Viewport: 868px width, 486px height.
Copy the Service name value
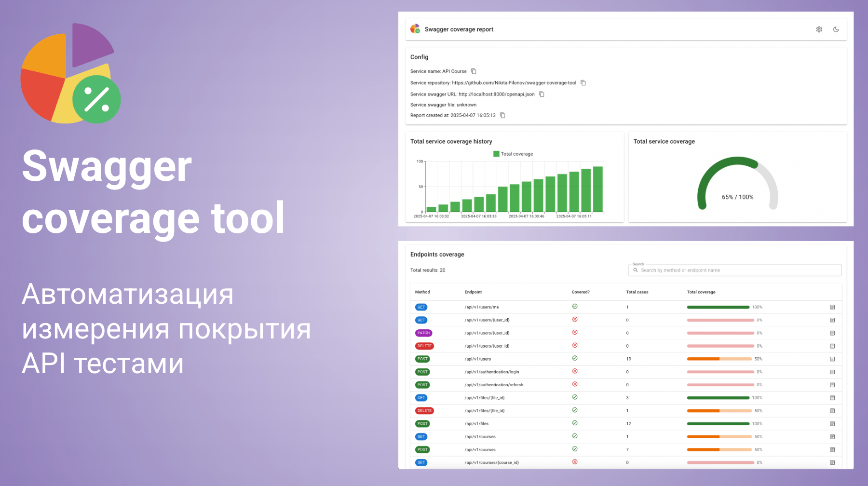[474, 71]
